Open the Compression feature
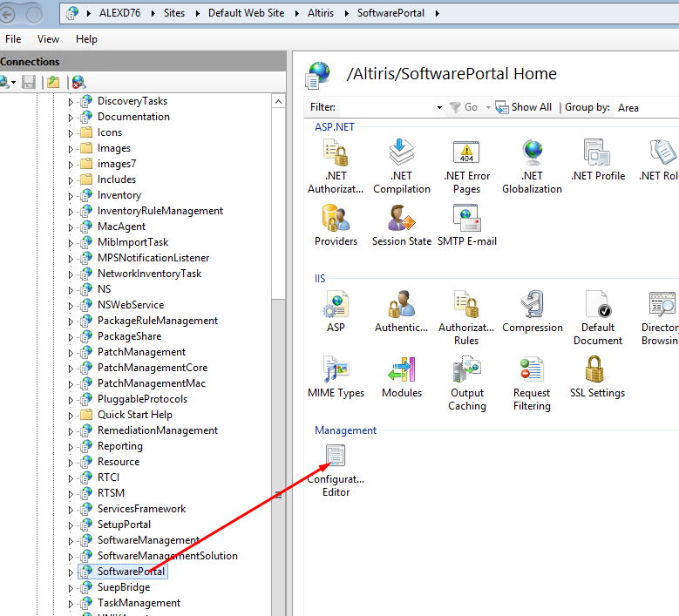The width and height of the screenshot is (679, 616). (x=532, y=304)
